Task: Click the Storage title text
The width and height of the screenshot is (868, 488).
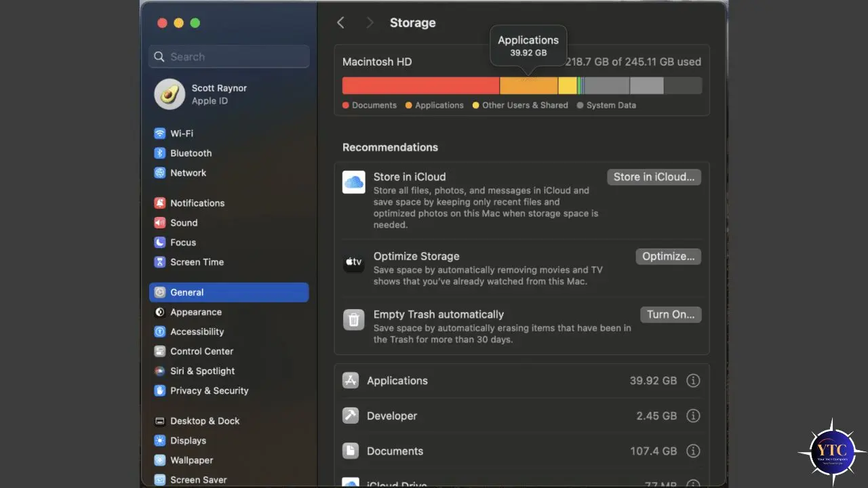Action: [413, 23]
